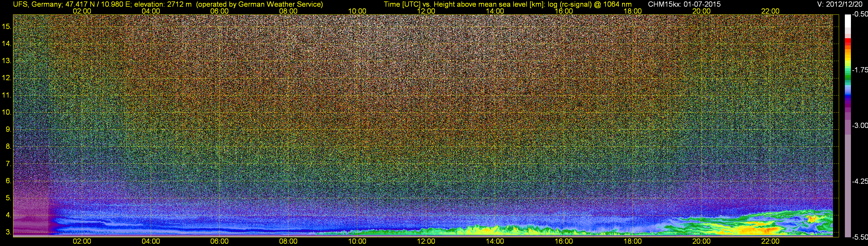Click the "-5.50" color scale value
The width and height of the screenshot is (868, 246).
[860, 237]
